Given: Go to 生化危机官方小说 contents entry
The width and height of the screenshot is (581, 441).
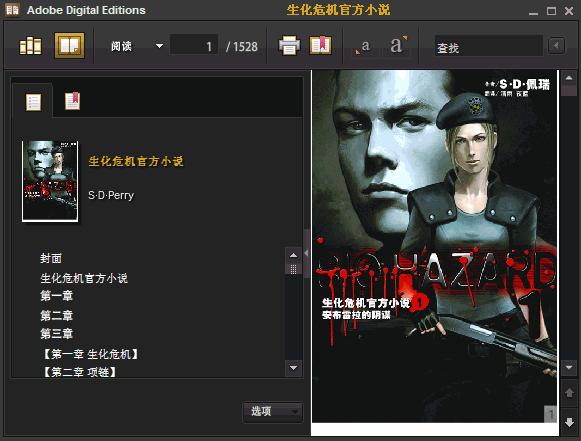Looking at the screenshot, I should coord(84,278).
